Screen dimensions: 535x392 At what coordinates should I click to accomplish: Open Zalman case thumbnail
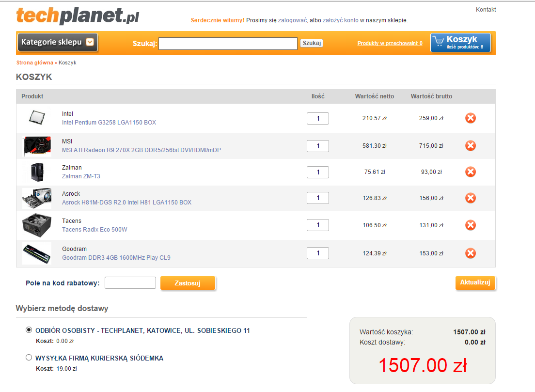(x=37, y=172)
